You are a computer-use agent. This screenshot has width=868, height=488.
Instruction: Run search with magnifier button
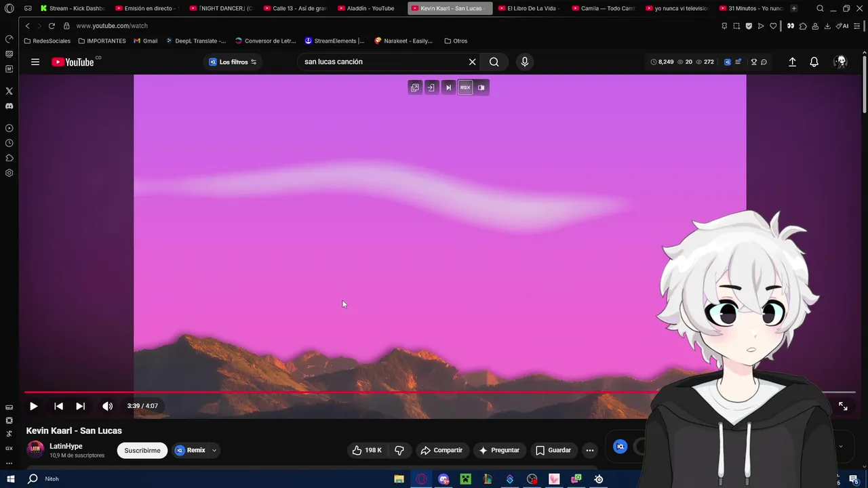[x=494, y=62]
